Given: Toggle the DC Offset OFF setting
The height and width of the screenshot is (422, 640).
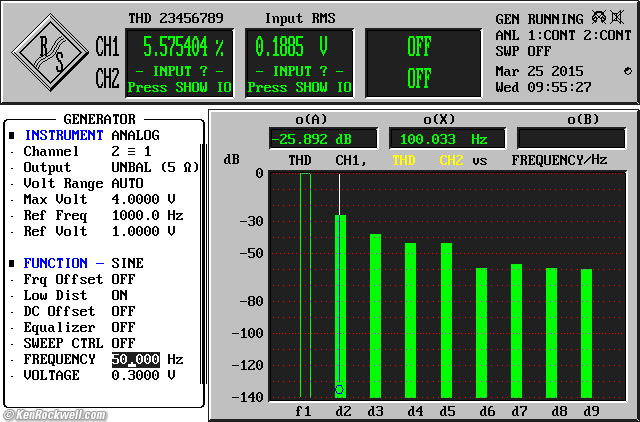Looking at the screenshot, I should tap(123, 311).
